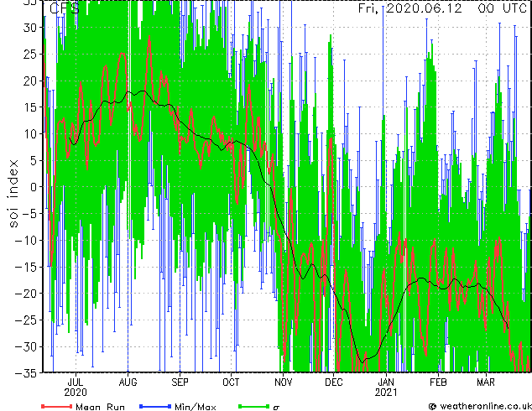Screen dimensions: 532x411
Task: Click the '0' y-axis tick value
Action: [x=34, y=187]
